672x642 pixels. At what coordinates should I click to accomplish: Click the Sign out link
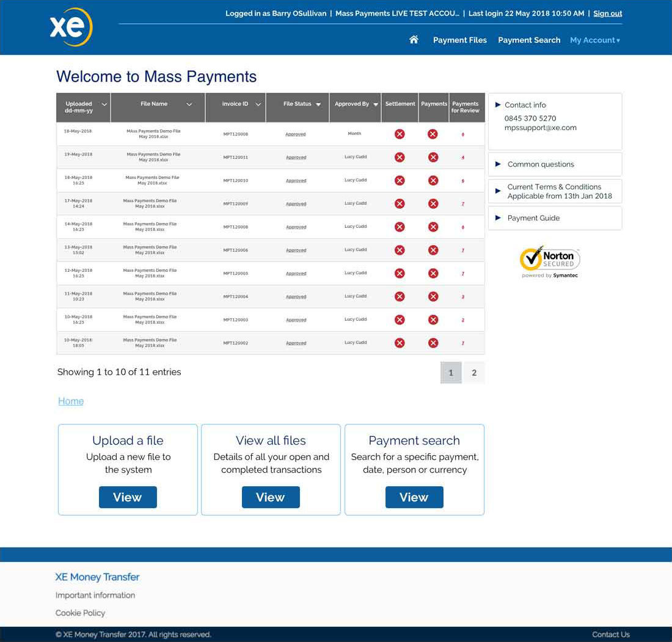(x=607, y=13)
